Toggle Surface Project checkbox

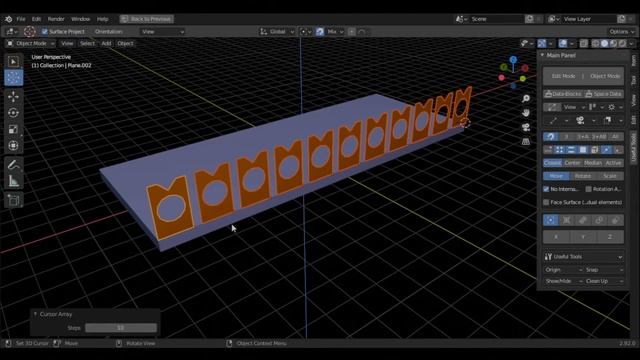coord(45,31)
